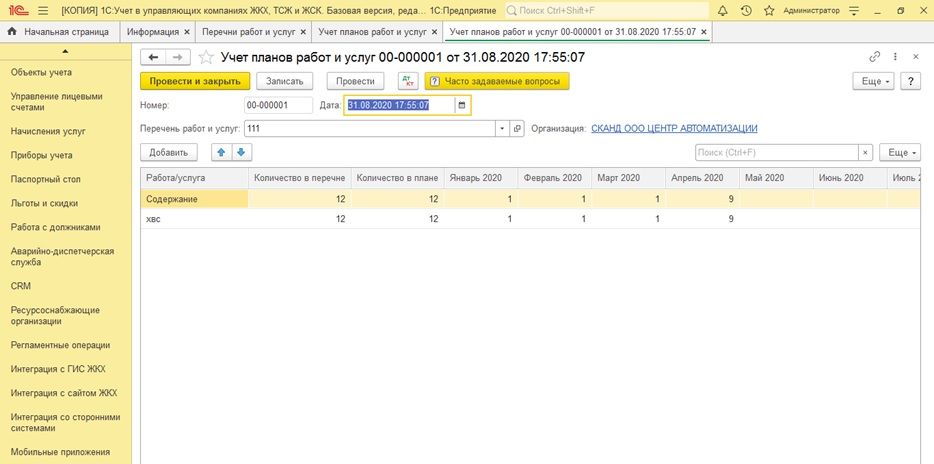The image size is (934, 464).
Task: Focus the table search field Поиск
Action: 777,152
